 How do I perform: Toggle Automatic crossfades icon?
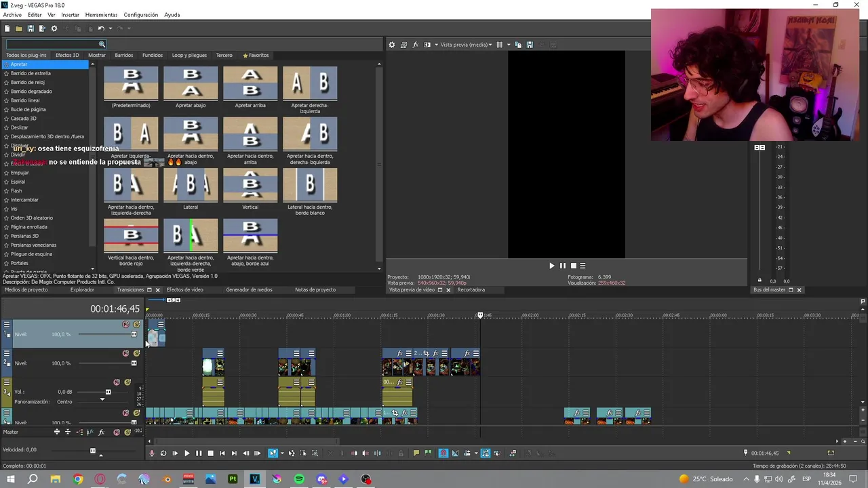click(x=455, y=453)
